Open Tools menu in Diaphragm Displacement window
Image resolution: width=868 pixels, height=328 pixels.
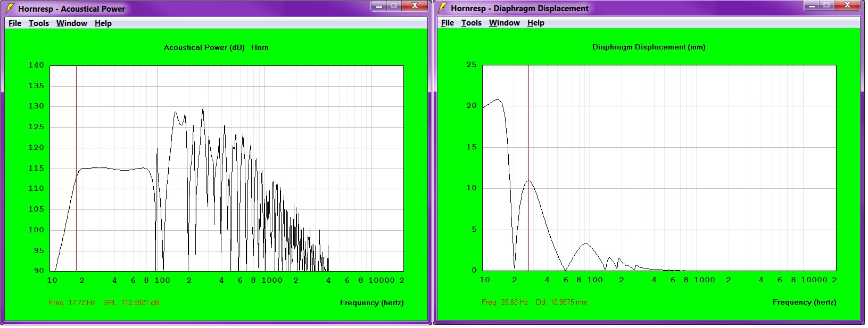coord(472,23)
